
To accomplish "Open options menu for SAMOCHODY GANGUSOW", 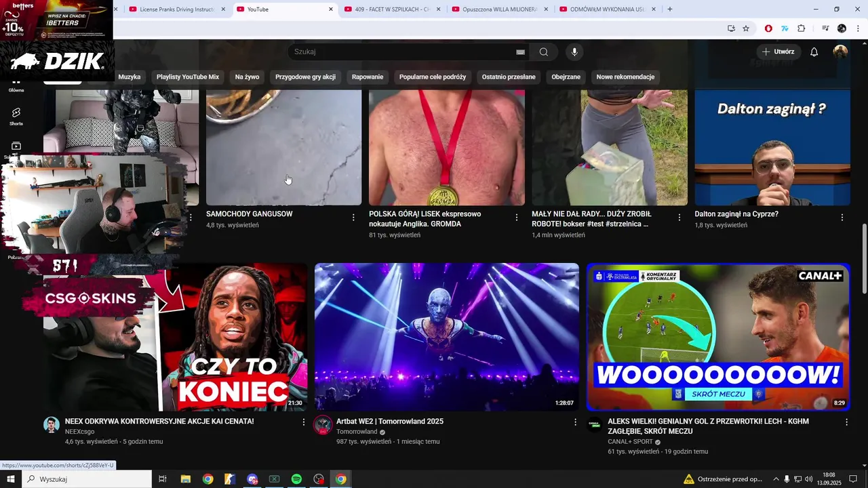I will tap(353, 218).
